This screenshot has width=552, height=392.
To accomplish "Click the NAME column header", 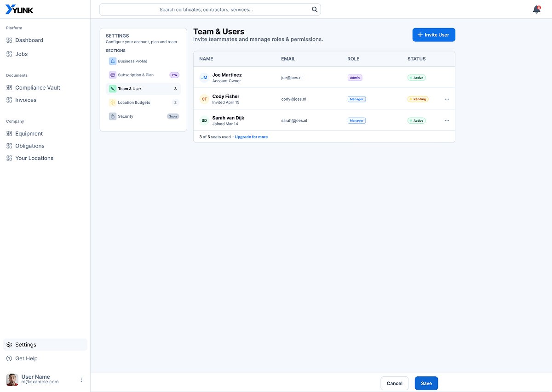I will pos(206,59).
